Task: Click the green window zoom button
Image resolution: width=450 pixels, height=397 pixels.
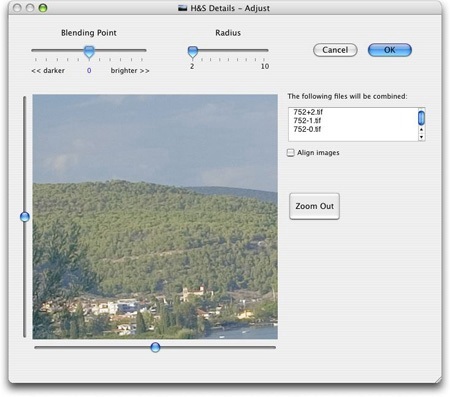Action: pos(43,8)
